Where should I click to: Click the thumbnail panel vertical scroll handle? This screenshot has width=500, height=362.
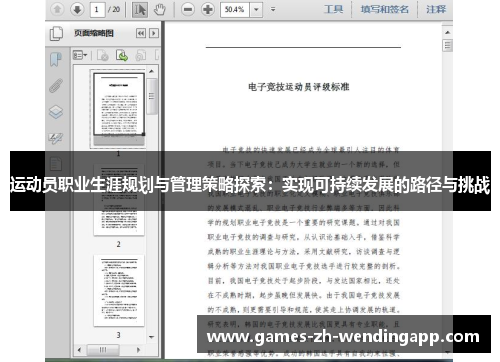152,96
